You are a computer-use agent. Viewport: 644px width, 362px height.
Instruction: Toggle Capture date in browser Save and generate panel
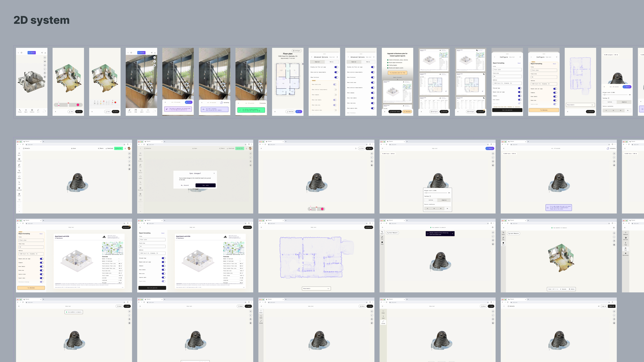click(164, 277)
